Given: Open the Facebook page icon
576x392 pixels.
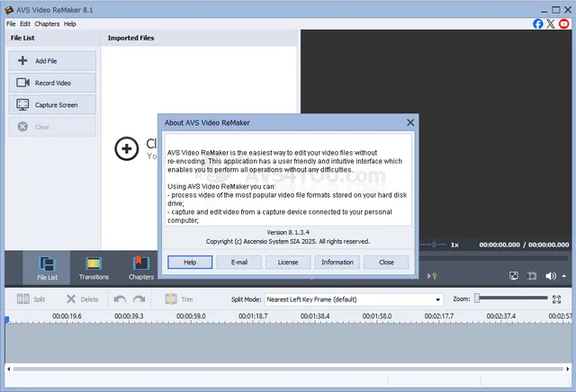Looking at the screenshot, I should [538, 23].
